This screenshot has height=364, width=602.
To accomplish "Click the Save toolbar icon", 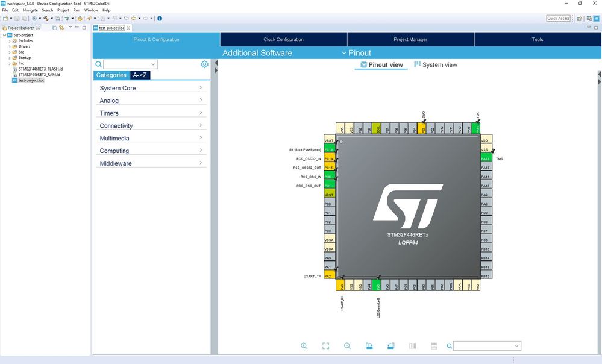I will pos(17,19).
